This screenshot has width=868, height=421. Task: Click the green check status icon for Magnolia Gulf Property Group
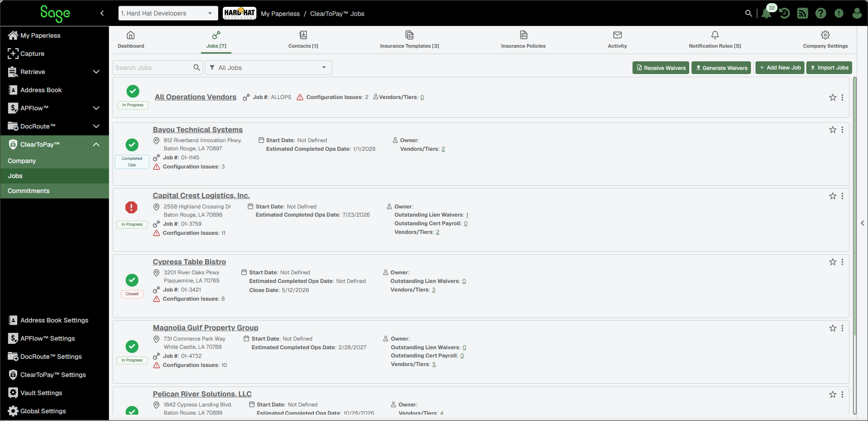click(132, 347)
